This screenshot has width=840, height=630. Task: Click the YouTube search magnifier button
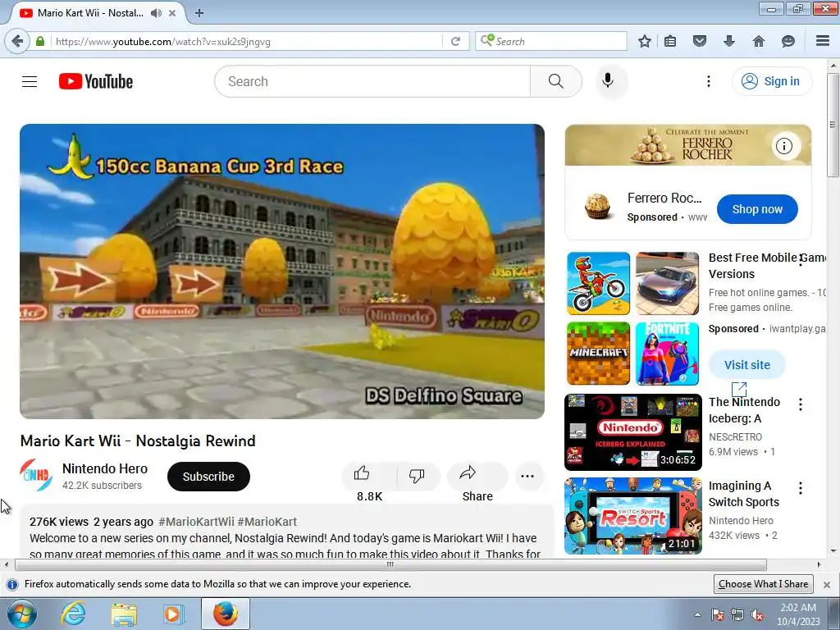coord(556,81)
